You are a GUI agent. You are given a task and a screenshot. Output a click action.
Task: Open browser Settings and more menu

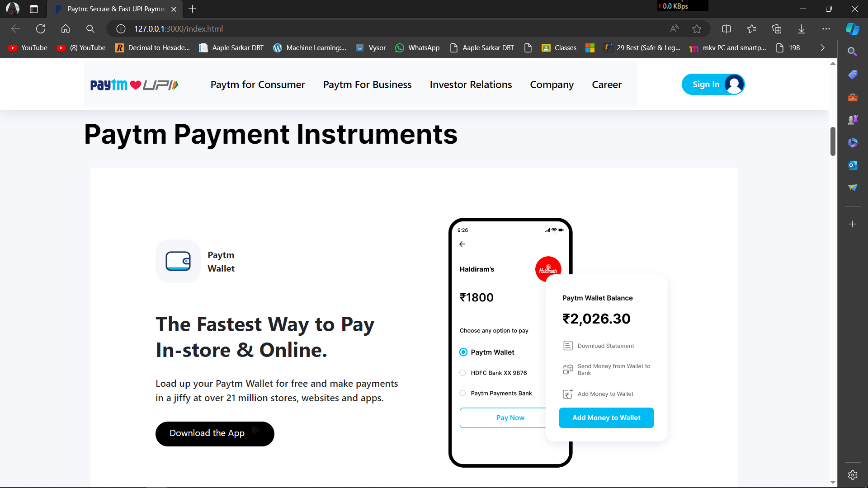(x=826, y=29)
